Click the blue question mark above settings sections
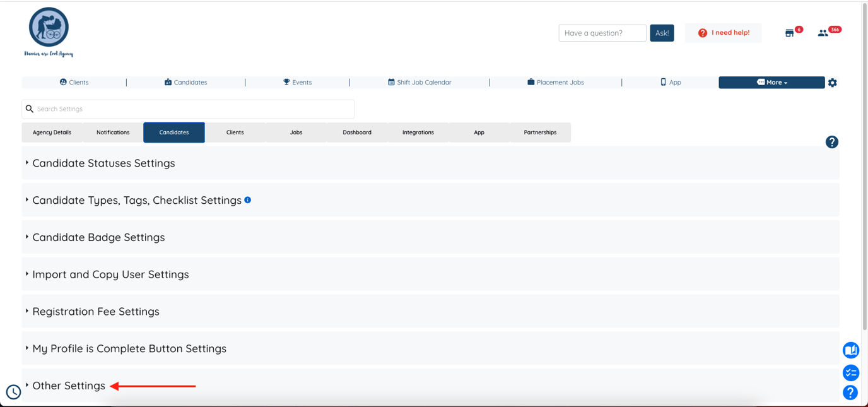This screenshot has height=407, width=868. tap(832, 142)
